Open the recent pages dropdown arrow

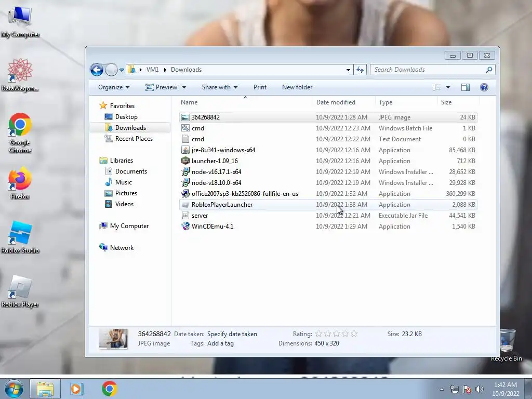click(x=122, y=70)
